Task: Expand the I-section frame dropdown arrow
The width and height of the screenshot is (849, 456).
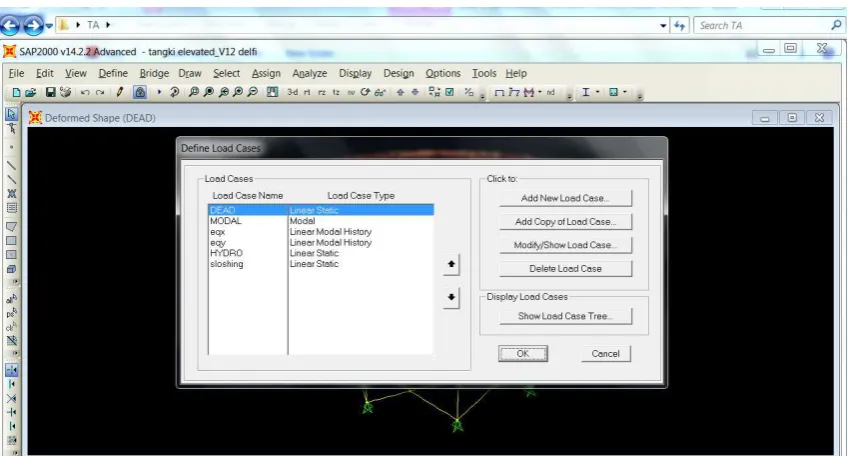Action: pyautogui.click(x=598, y=93)
